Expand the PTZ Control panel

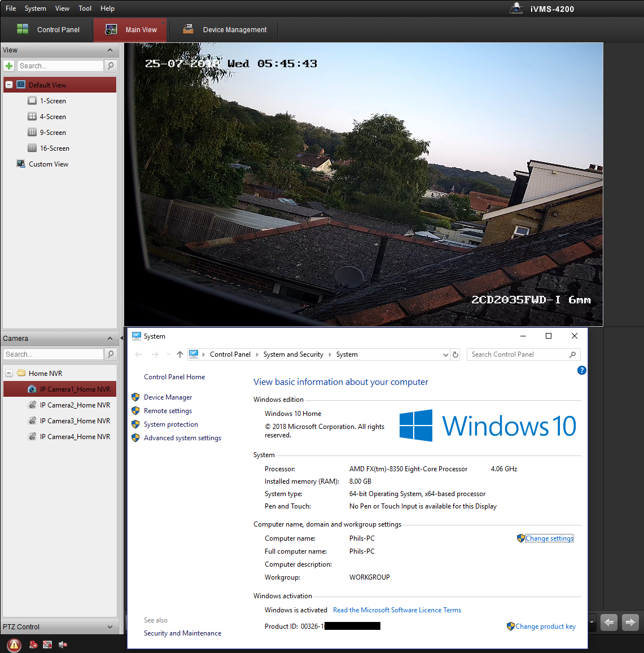tap(109, 626)
